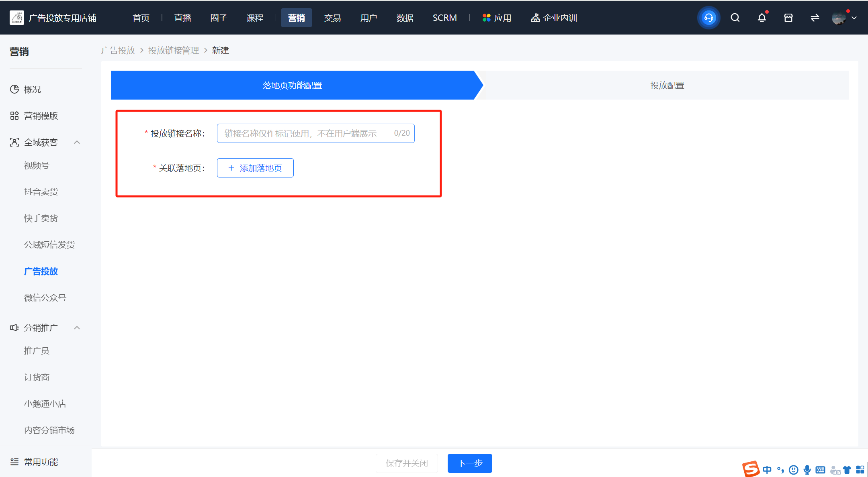Click the 投放链接名称 input field
This screenshot has height=477, width=868.
(x=316, y=133)
